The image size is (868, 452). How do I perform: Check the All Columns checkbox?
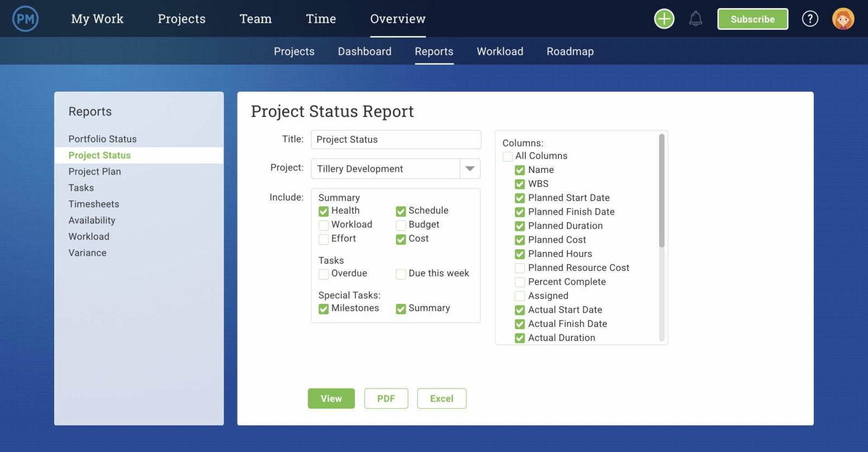point(508,156)
